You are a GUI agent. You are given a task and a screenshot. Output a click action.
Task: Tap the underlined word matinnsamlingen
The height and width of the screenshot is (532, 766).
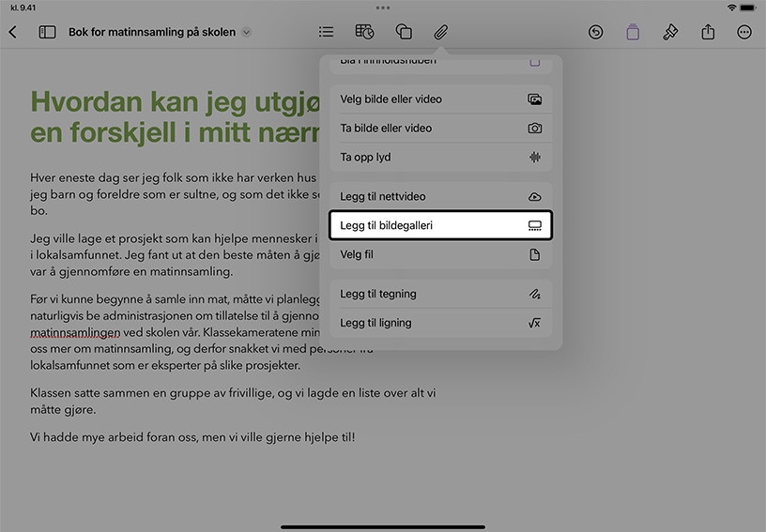(75, 332)
